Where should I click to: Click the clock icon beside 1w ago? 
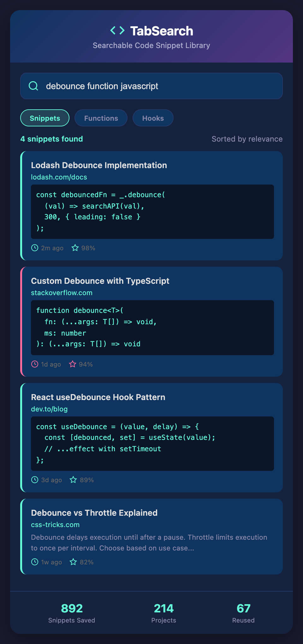point(35,562)
